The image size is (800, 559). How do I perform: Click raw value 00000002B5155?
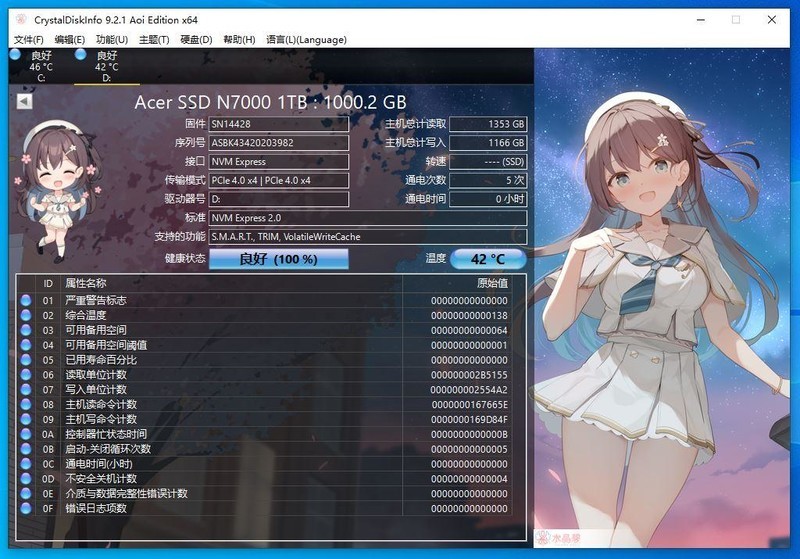(x=469, y=375)
